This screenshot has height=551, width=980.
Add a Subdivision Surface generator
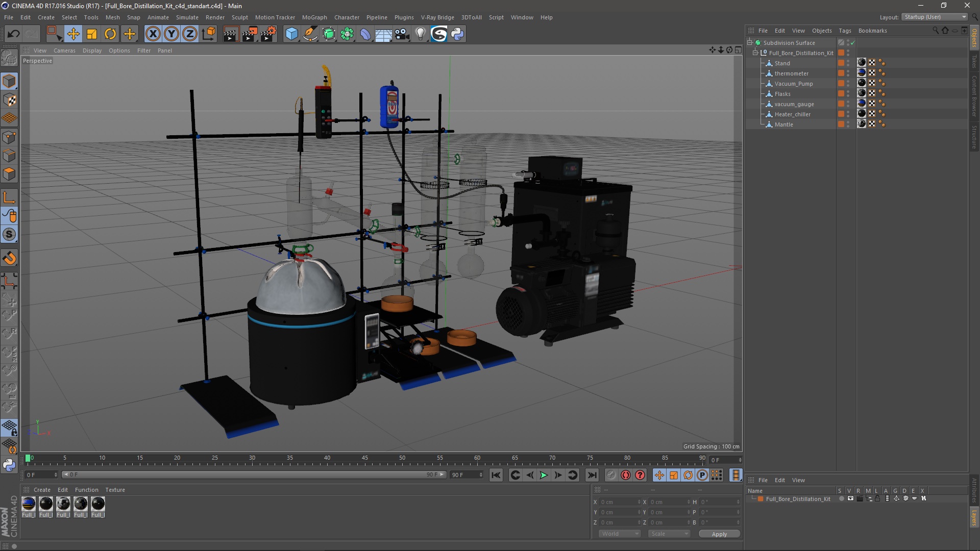click(329, 34)
